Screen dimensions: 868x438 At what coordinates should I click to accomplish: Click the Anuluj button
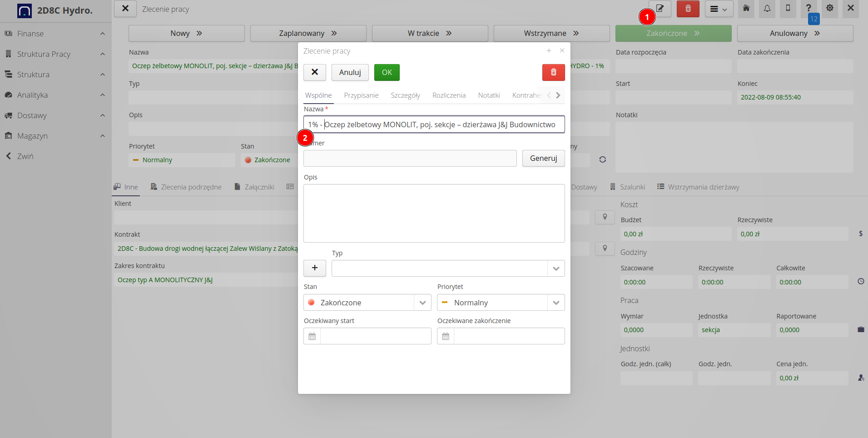pos(350,72)
